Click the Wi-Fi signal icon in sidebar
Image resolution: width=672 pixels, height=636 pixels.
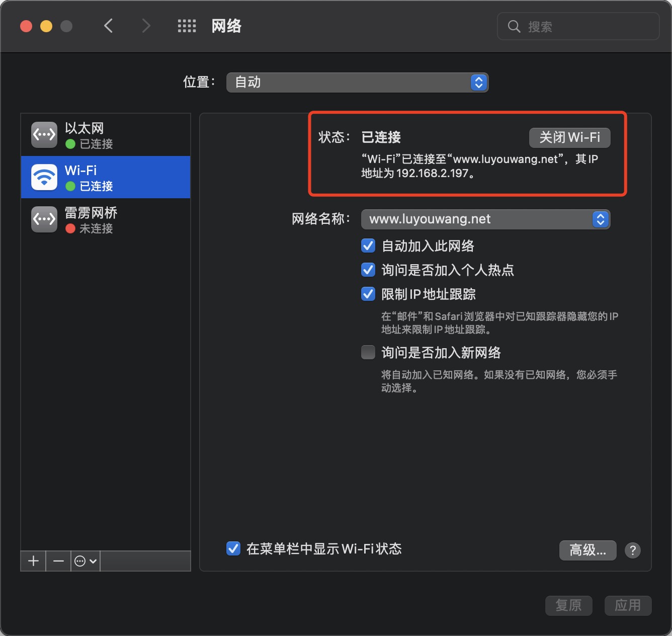[44, 177]
